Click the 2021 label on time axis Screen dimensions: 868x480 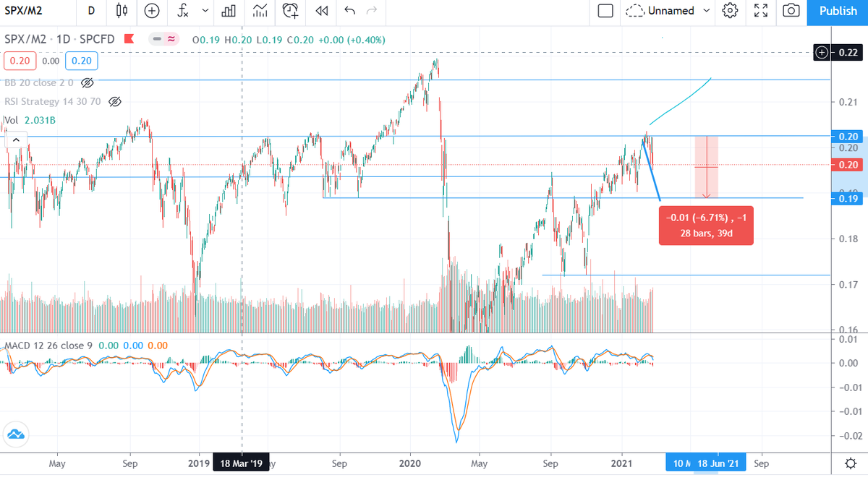point(622,463)
